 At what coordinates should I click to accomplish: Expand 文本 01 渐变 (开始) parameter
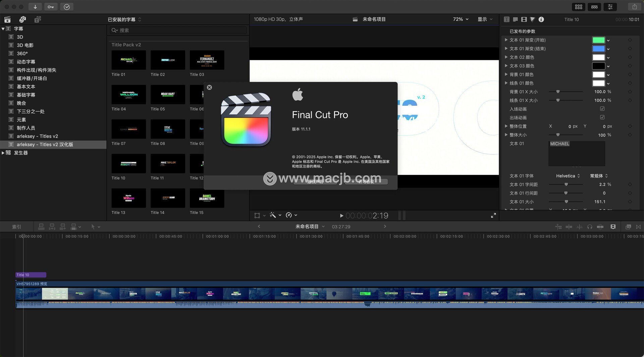point(506,40)
